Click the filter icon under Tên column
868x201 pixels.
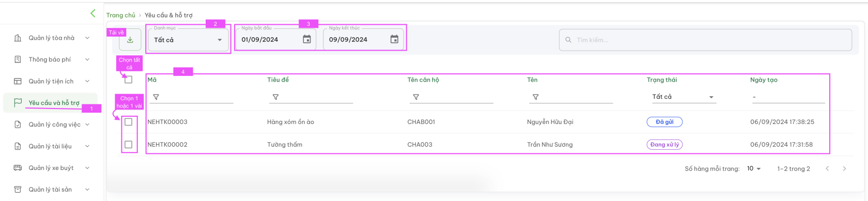tap(536, 97)
